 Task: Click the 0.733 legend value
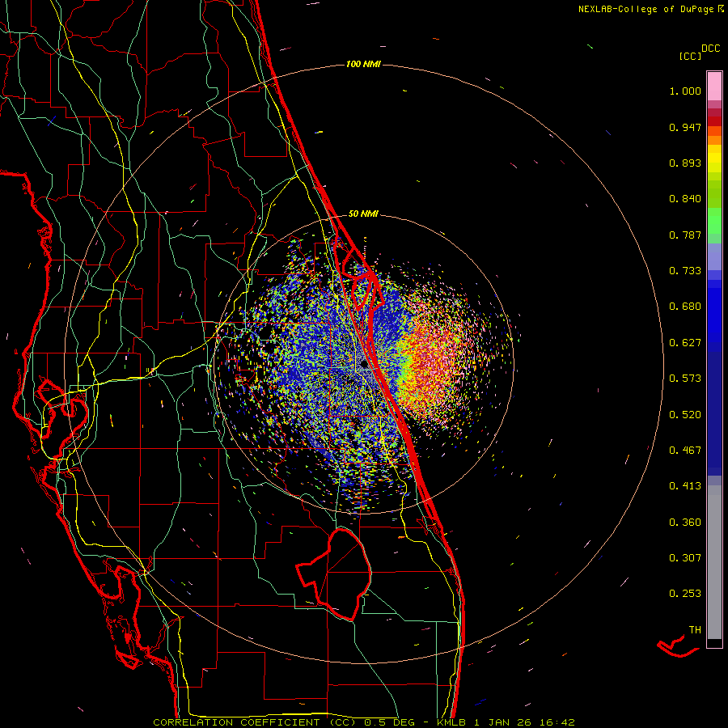(x=685, y=271)
